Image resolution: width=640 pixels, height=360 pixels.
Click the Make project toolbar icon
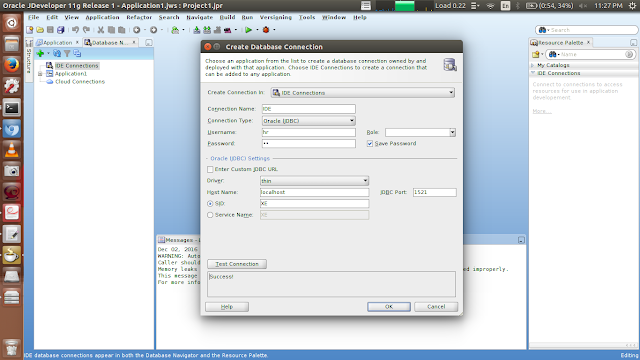point(197,30)
